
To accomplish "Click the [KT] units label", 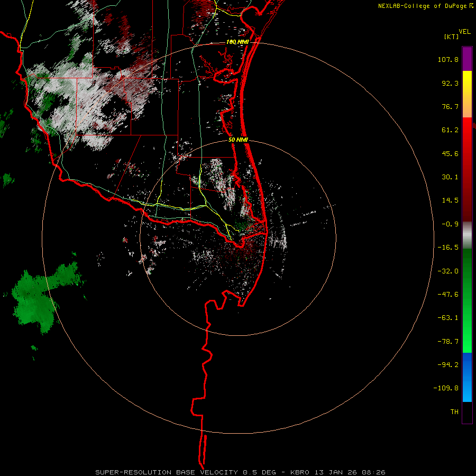I will (451, 36).
